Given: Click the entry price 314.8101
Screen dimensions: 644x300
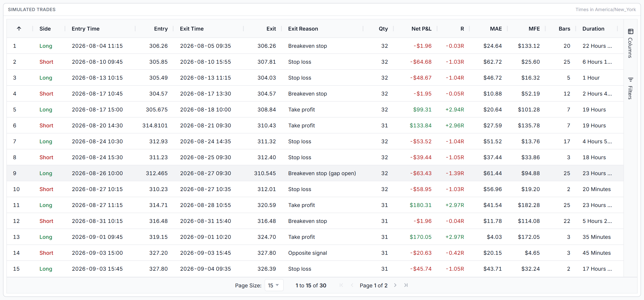Looking at the screenshot, I should coord(155,126).
